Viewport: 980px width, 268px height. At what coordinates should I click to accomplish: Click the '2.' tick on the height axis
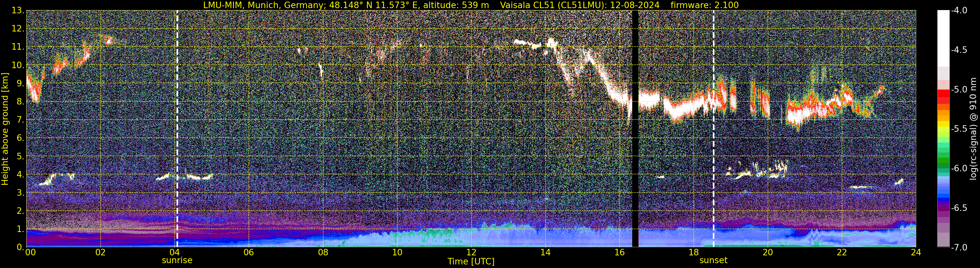pos(20,211)
